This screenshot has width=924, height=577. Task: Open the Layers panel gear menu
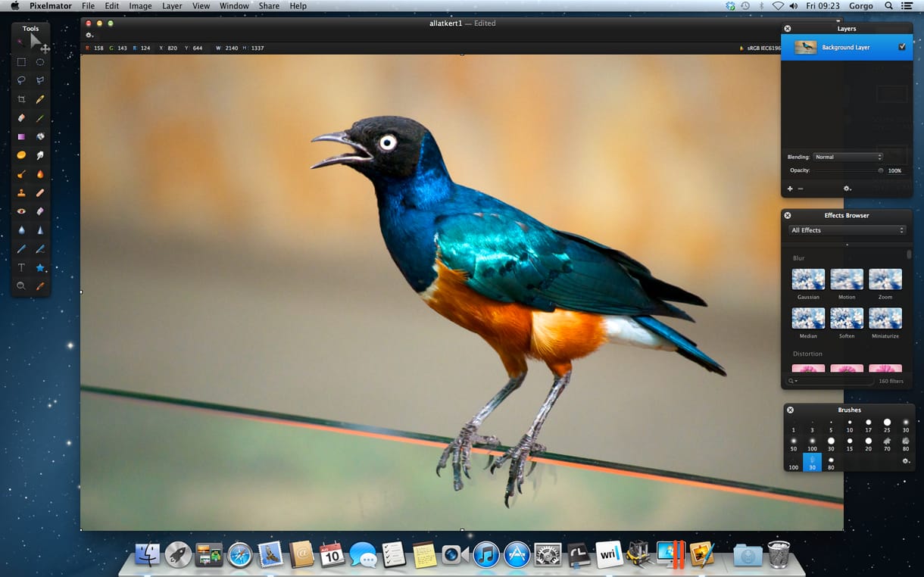pos(848,189)
